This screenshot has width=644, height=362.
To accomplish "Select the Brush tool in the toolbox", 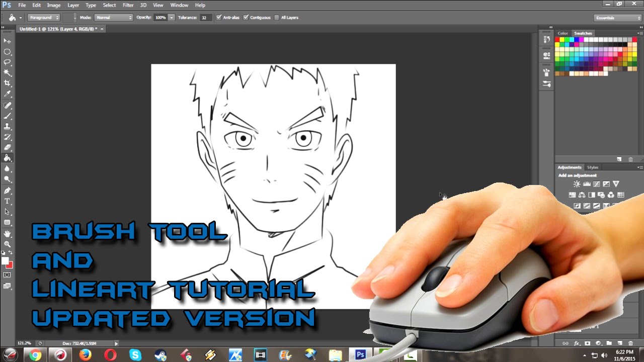I will [7, 116].
